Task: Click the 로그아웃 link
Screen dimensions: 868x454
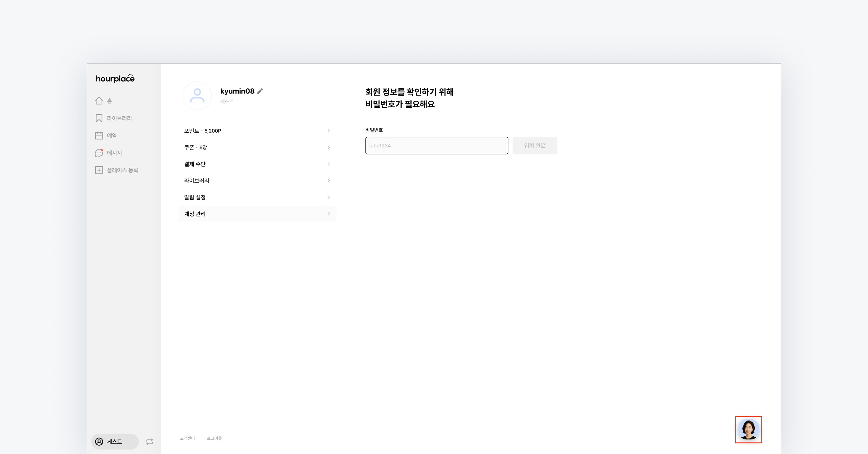Action: click(214, 438)
